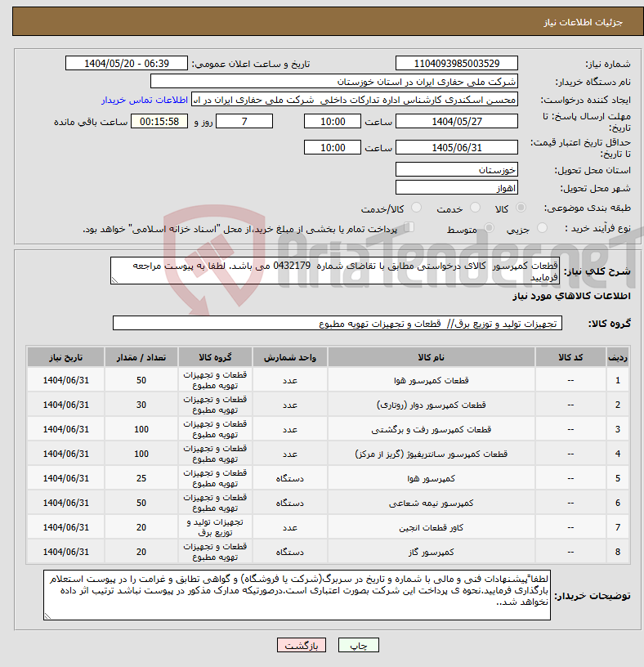
Task: Select the خدمت radio button
Action: tap(475, 208)
